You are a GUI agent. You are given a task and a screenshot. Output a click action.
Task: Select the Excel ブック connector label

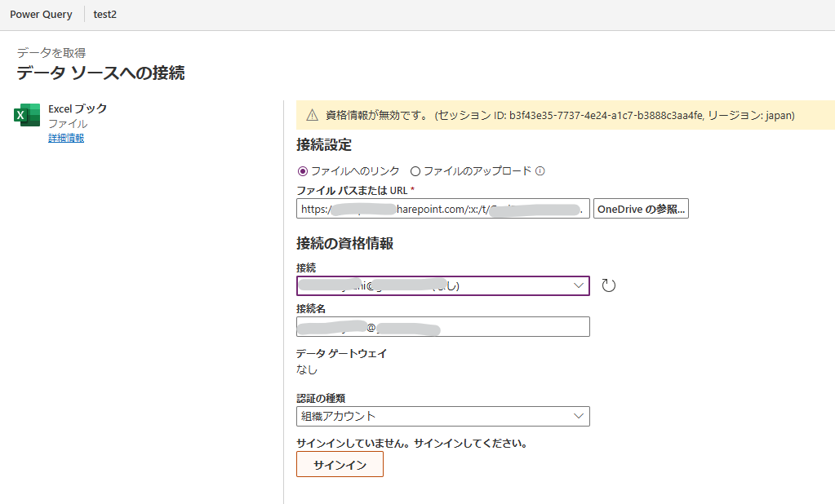[78, 108]
